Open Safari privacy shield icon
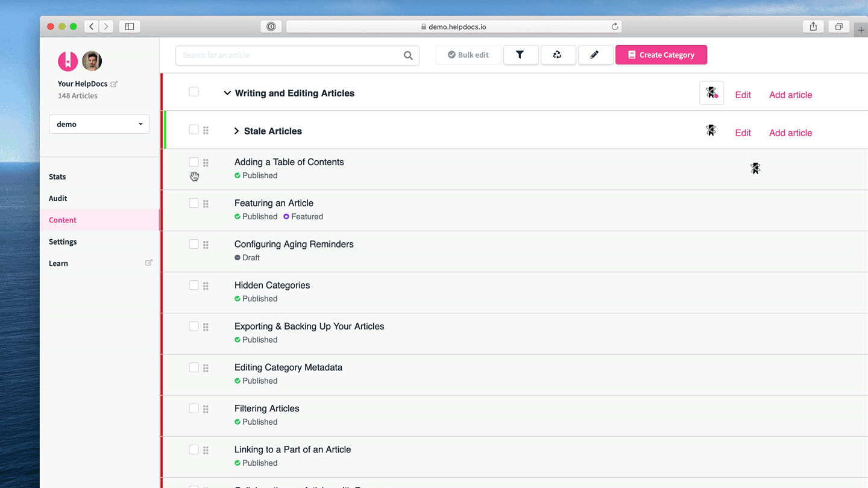 (x=271, y=27)
